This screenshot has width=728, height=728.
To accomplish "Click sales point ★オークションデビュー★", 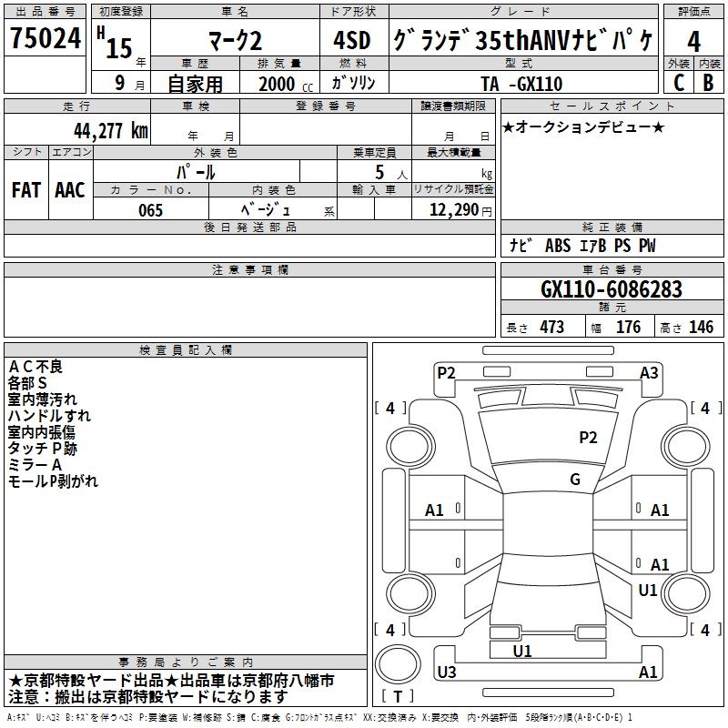I will point(583,126).
